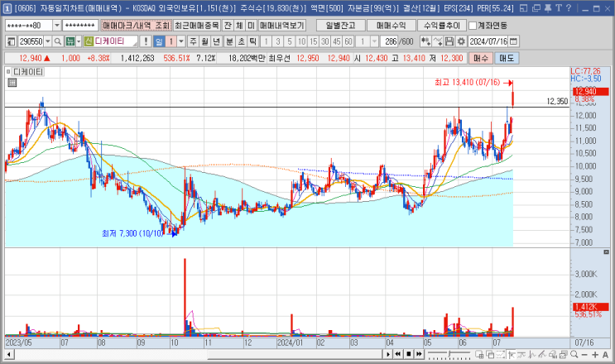Open the calendar date picker icon
The image size is (615, 364).
tap(513, 41)
